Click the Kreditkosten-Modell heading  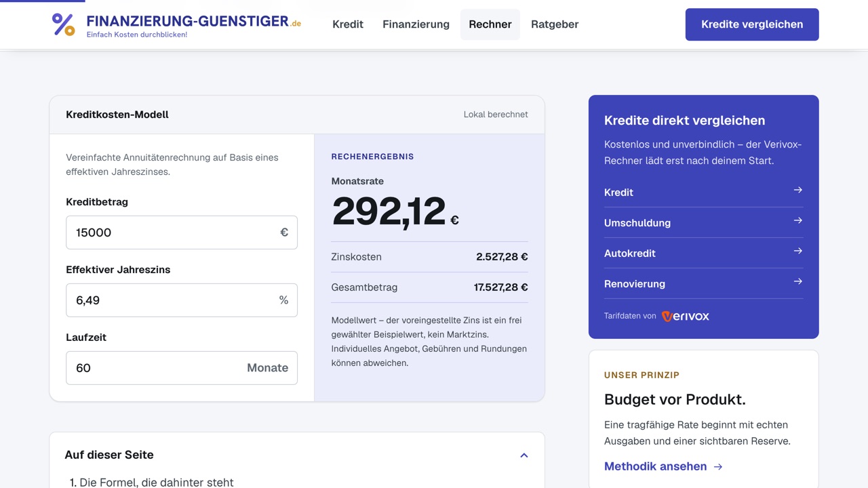[117, 115]
